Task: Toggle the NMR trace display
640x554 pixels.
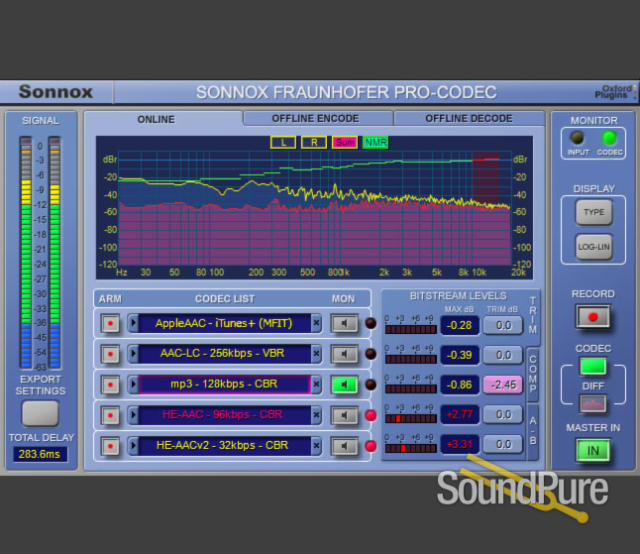Action: pyautogui.click(x=376, y=142)
